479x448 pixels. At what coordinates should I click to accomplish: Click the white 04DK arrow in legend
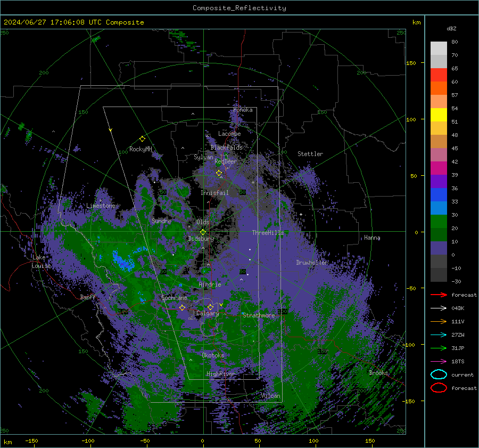pyautogui.click(x=439, y=308)
